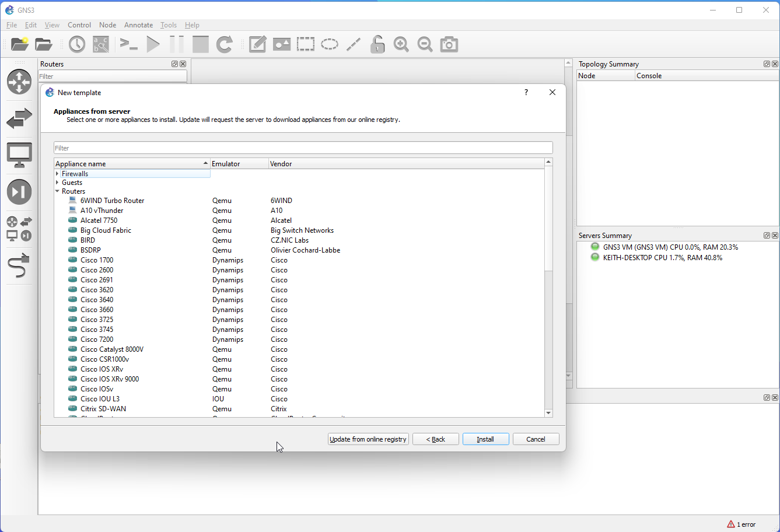Open the Browse Switches device panel
The width and height of the screenshot is (780, 532).
click(19, 118)
